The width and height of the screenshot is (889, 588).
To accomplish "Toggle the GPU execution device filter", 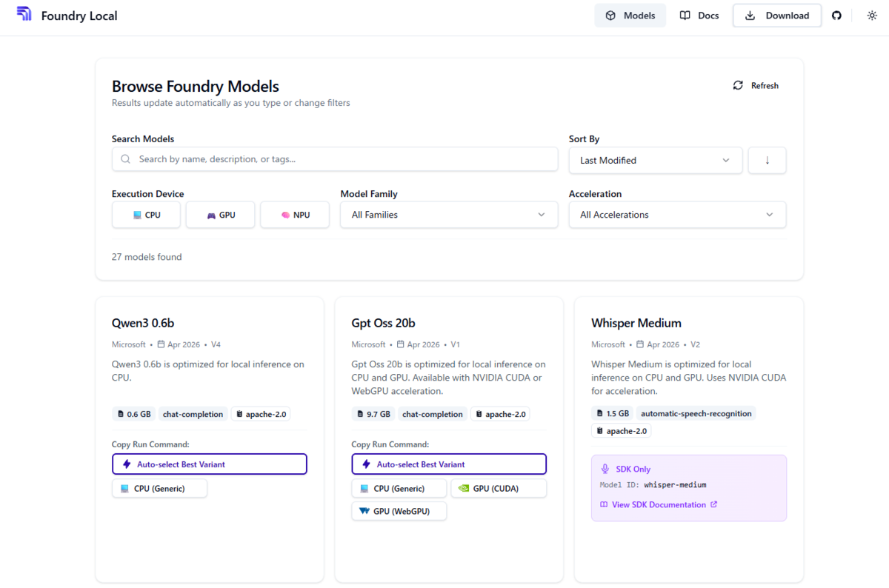I will click(x=221, y=215).
